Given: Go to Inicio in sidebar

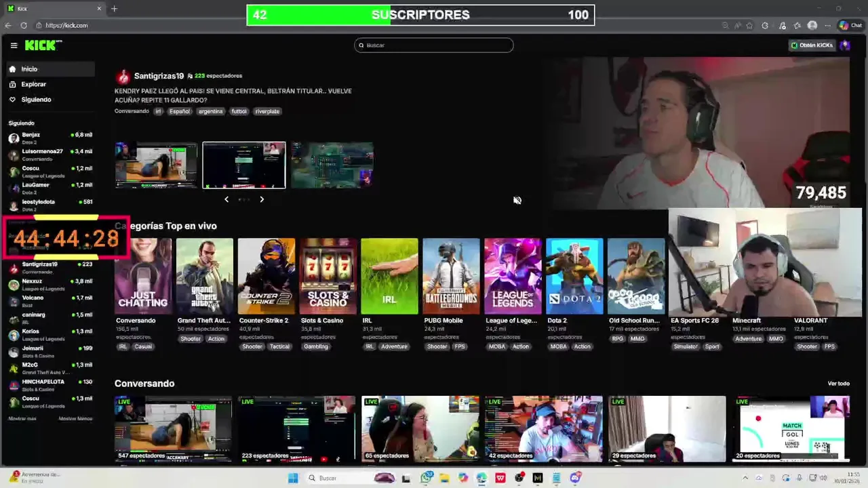Looking at the screenshot, I should (x=51, y=69).
